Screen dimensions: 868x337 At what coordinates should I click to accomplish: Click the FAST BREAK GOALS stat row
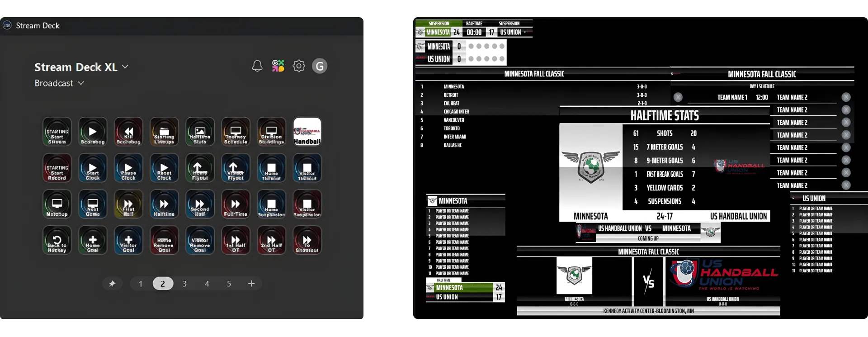(x=665, y=174)
